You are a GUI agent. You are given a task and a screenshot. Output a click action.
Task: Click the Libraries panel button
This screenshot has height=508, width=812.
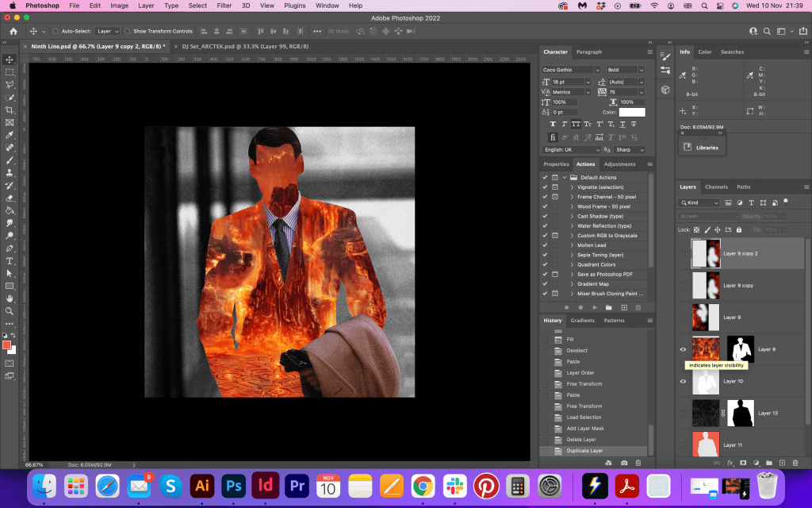(x=702, y=147)
